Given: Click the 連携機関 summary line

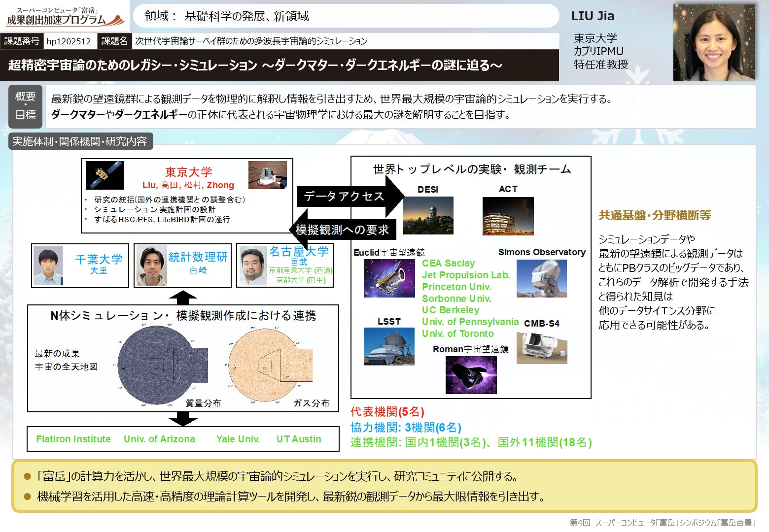Looking at the screenshot, I should click(471, 442).
